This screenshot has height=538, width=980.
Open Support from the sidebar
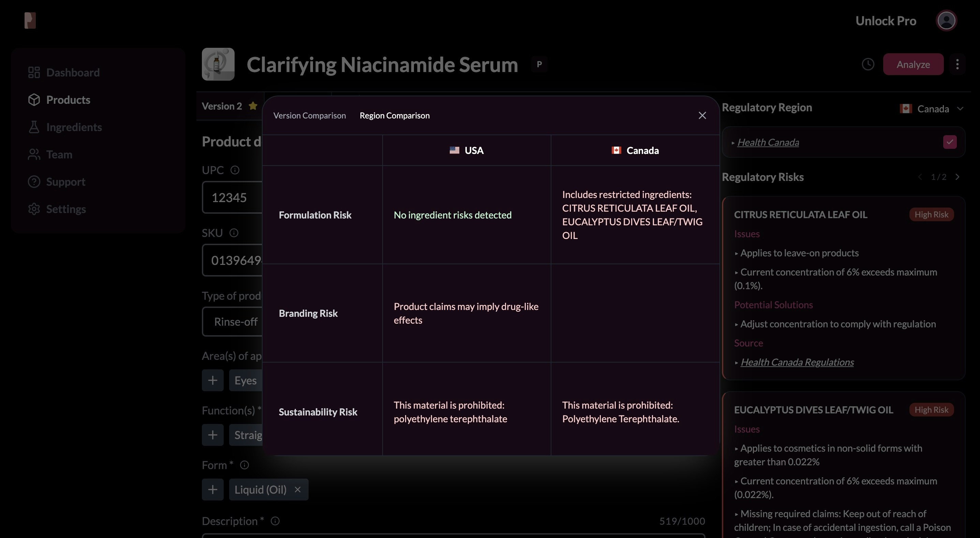tap(65, 182)
